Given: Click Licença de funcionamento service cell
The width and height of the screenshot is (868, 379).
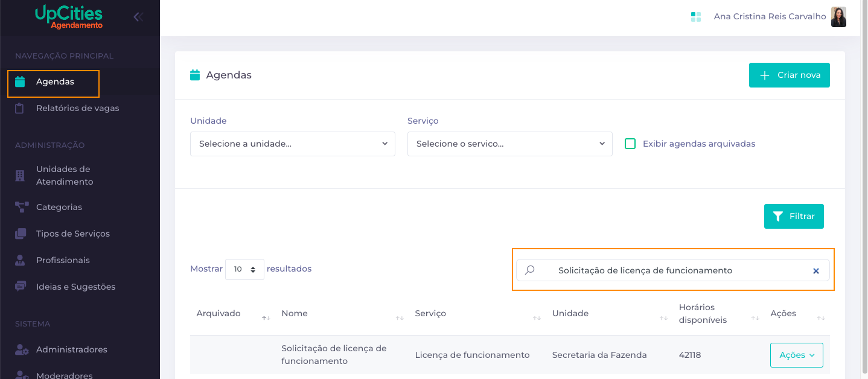Looking at the screenshot, I should point(472,355).
